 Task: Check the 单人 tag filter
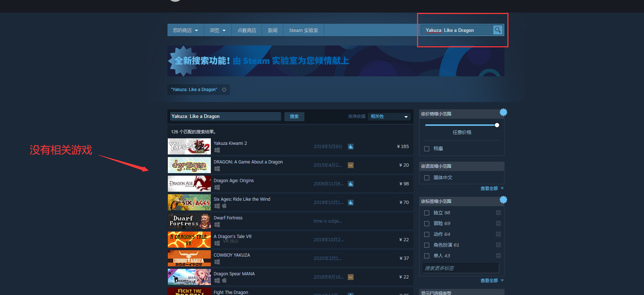coord(427,256)
